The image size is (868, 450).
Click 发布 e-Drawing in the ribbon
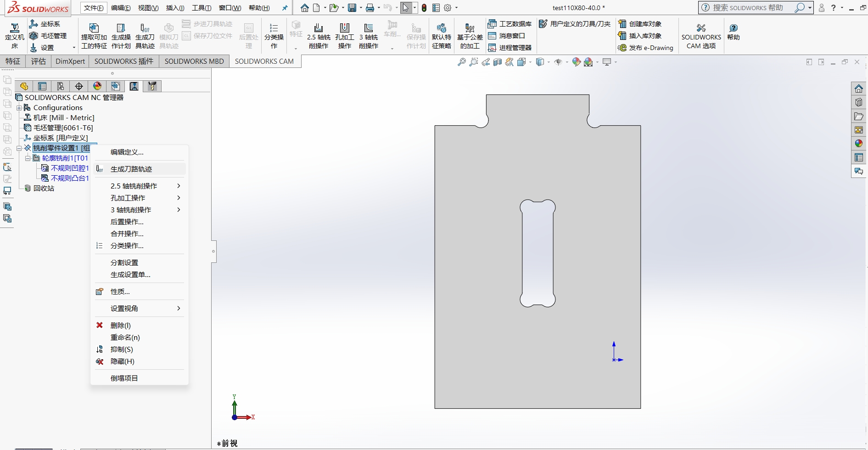pos(646,48)
